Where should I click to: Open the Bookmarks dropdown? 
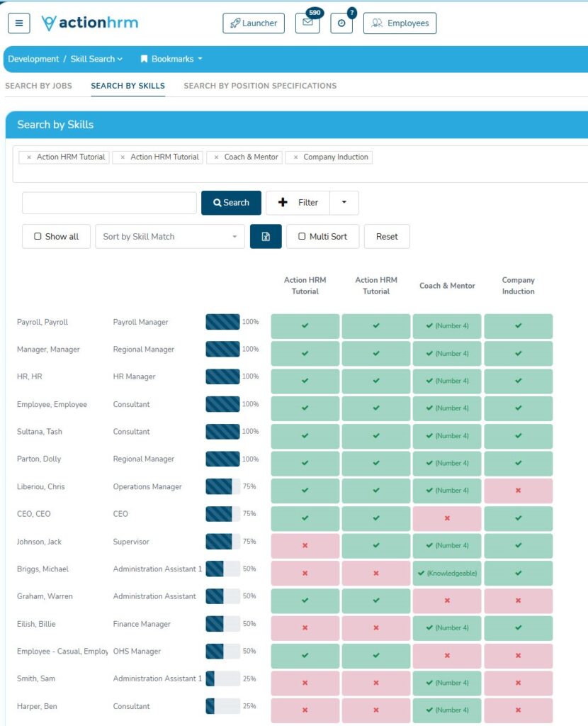point(171,59)
